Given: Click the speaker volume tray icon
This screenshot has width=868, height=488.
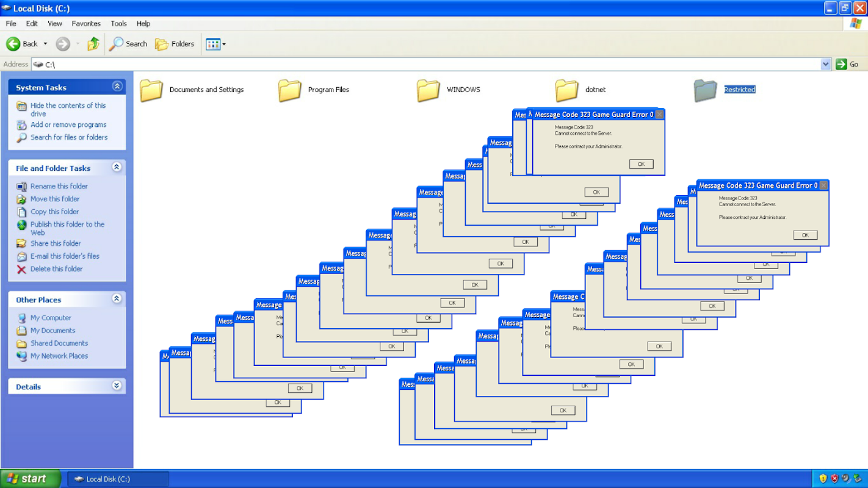Looking at the screenshot, I should click(845, 479).
